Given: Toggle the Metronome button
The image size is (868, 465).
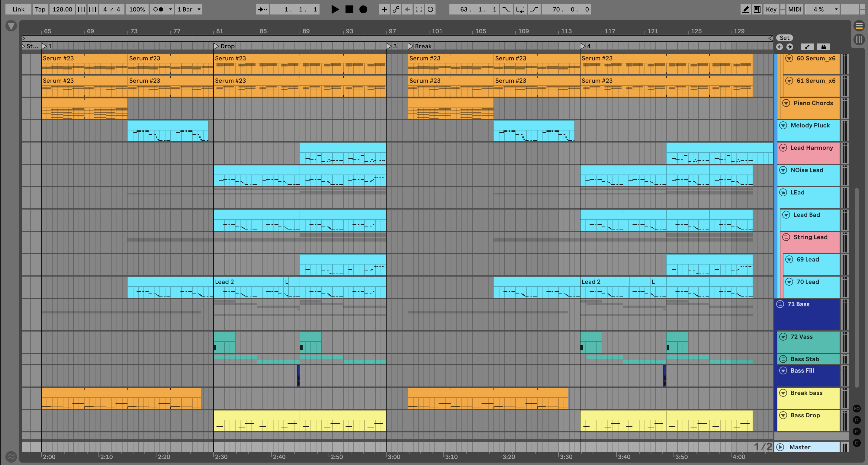Looking at the screenshot, I should pos(158,9).
